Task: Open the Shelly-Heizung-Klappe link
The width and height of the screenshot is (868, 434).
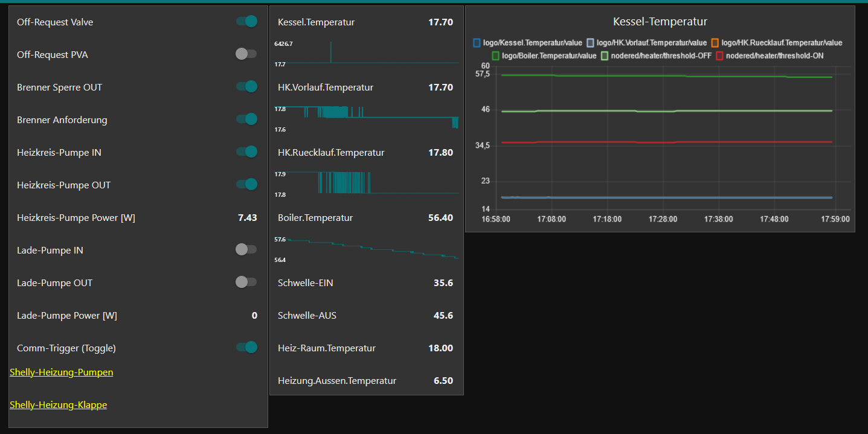Action: pos(58,405)
